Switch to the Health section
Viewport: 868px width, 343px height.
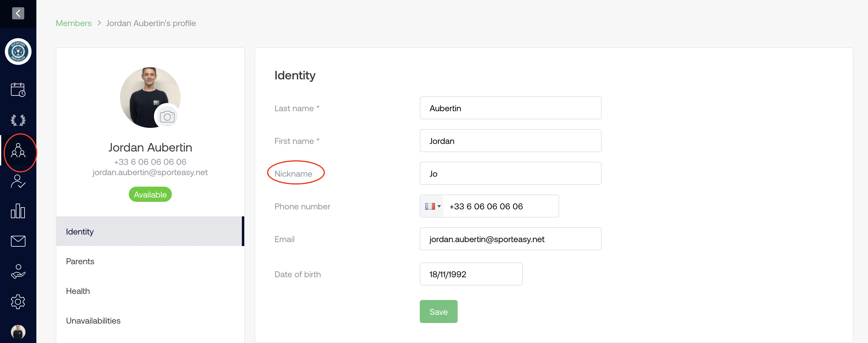coord(78,291)
